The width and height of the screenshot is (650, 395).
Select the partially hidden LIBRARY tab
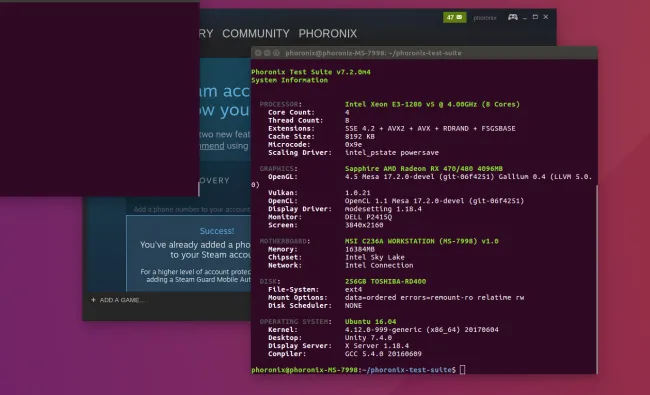206,34
